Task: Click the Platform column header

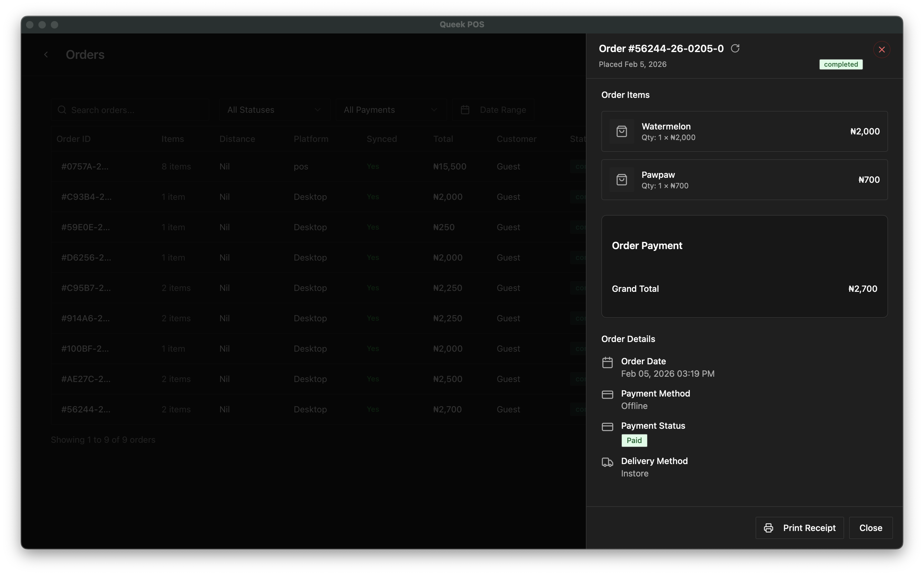Action: pyautogui.click(x=311, y=139)
